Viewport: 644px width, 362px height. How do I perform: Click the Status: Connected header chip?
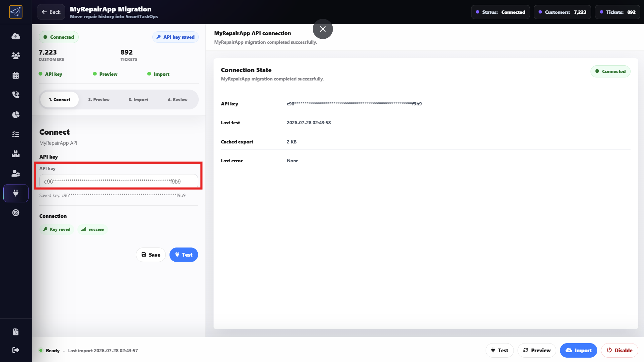(500, 12)
